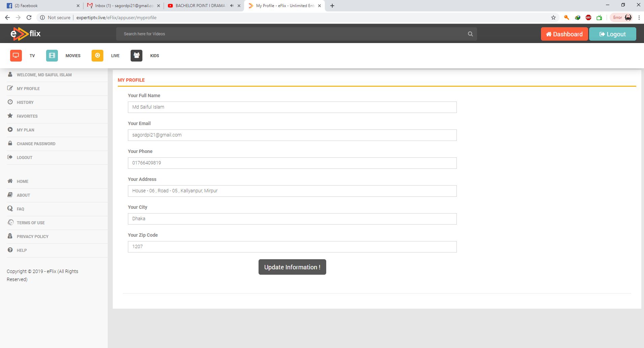The height and width of the screenshot is (348, 644).
Task: Click the Q icon beside FAQ
Action: tap(10, 208)
